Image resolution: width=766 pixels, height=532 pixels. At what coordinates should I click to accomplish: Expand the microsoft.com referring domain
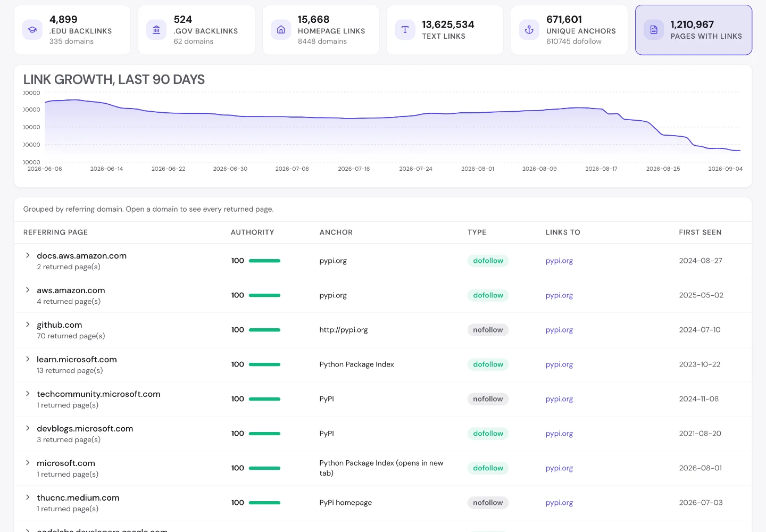(x=28, y=463)
